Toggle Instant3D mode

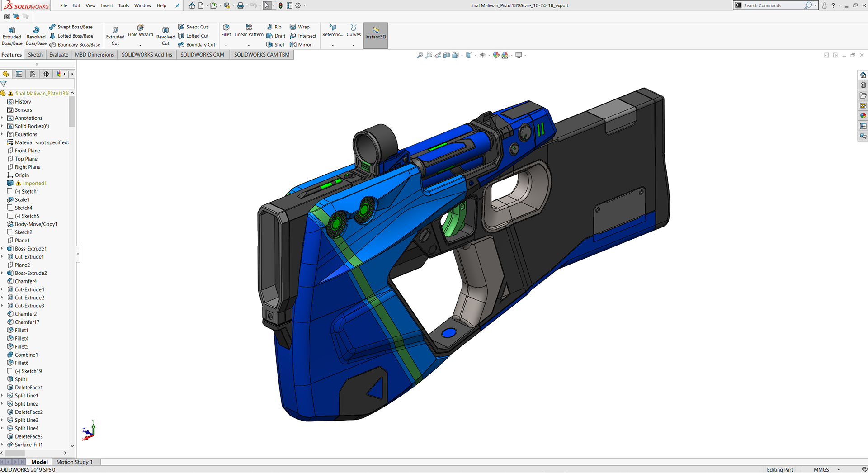coord(376,36)
